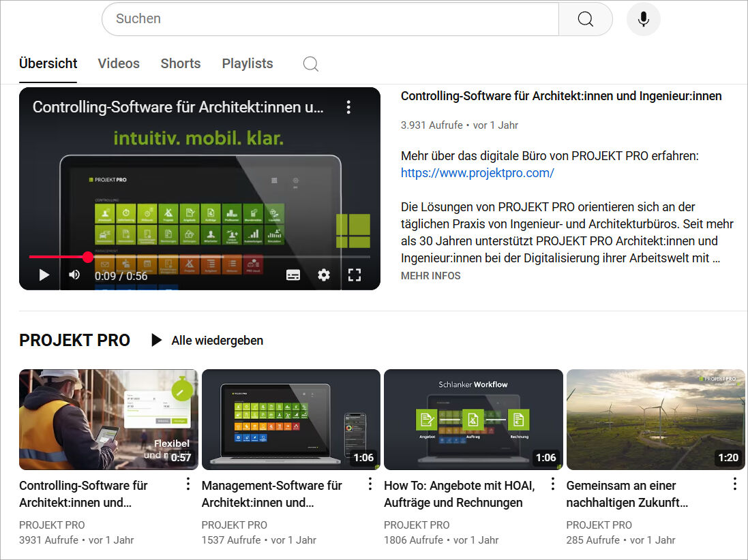Image resolution: width=748 pixels, height=560 pixels.
Task: Switch to the Playlists tab
Action: [248, 64]
